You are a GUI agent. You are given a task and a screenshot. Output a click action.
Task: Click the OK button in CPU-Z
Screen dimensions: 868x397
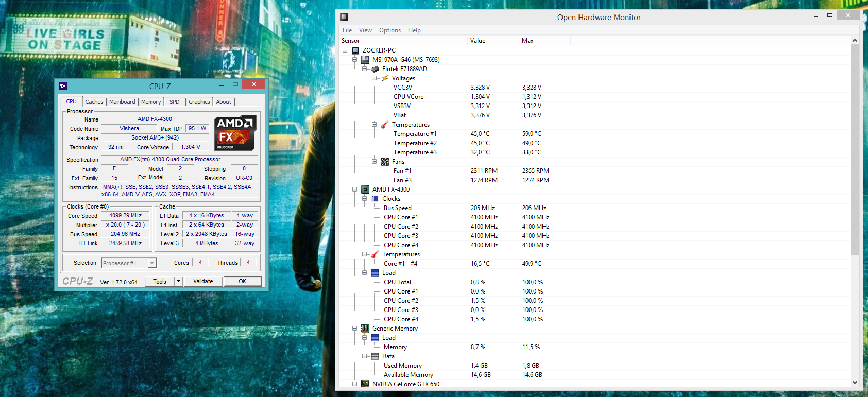coord(243,281)
